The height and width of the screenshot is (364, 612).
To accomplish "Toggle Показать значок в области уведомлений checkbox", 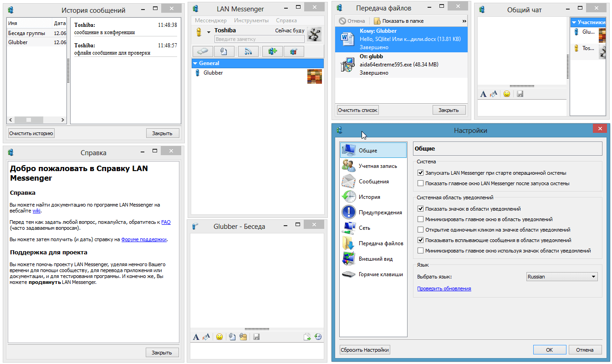I will [x=420, y=209].
